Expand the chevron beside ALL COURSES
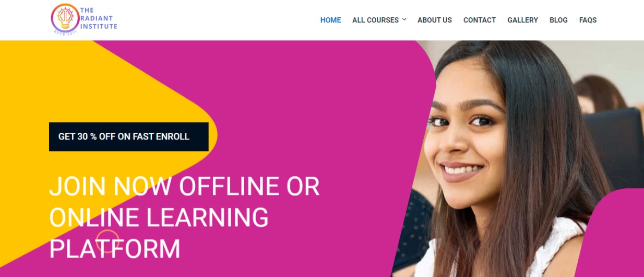644x277 pixels. pos(404,20)
